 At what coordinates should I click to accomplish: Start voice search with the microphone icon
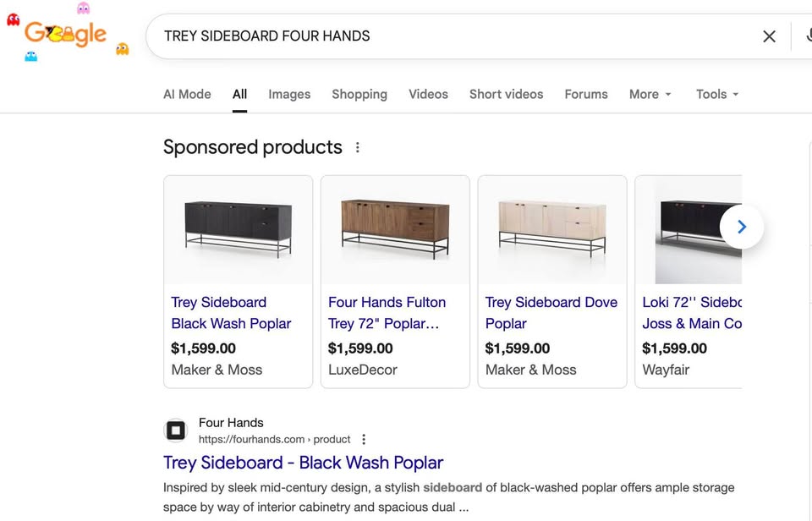coord(808,36)
